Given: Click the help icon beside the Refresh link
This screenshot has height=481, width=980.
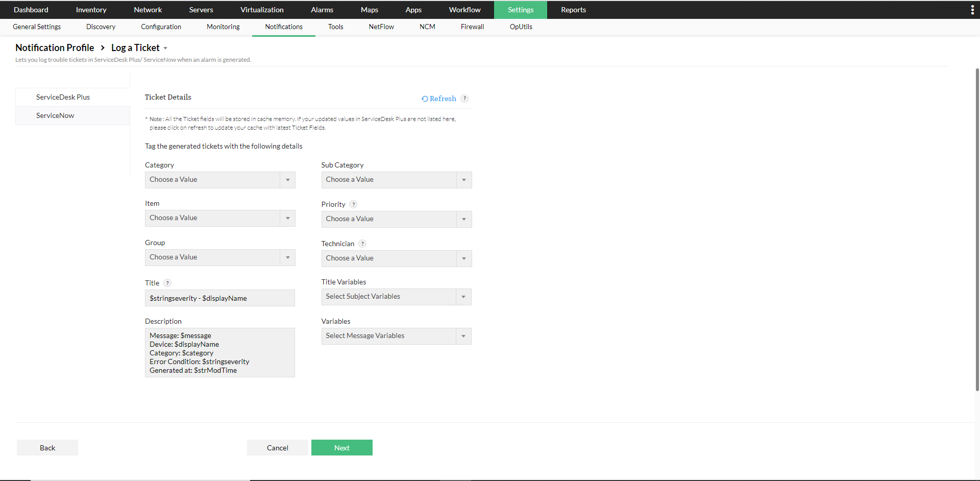Looking at the screenshot, I should pos(465,98).
